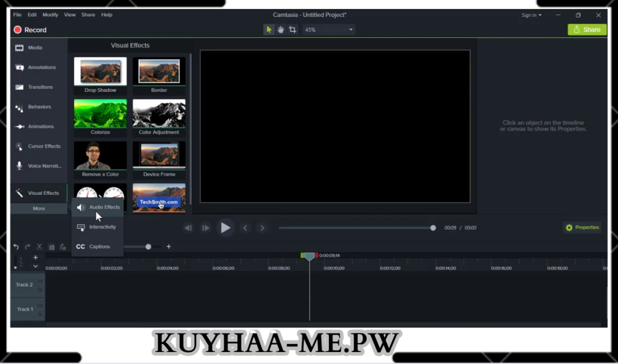This screenshot has height=364, width=618.
Task: Click the More button in sidebar
Action: click(x=39, y=208)
